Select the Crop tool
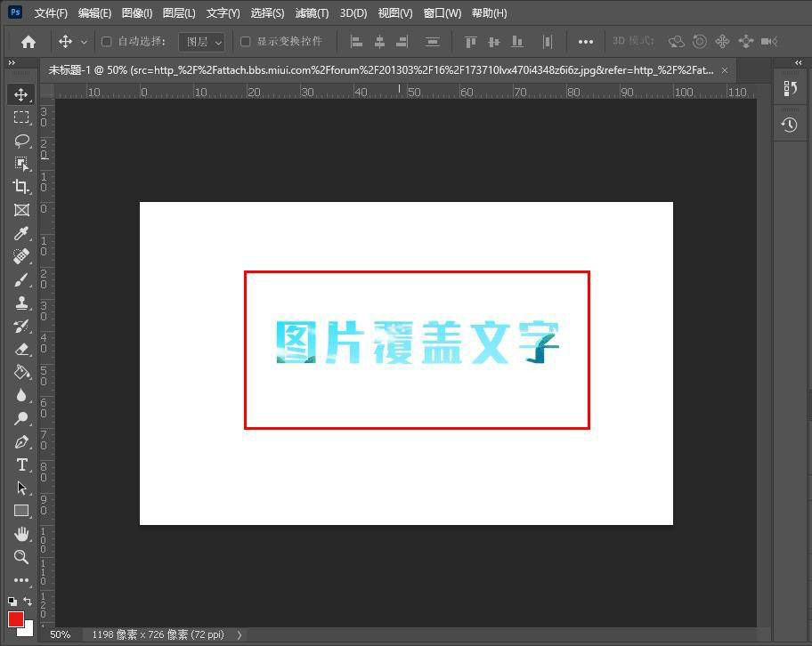812x646 pixels. [x=21, y=187]
